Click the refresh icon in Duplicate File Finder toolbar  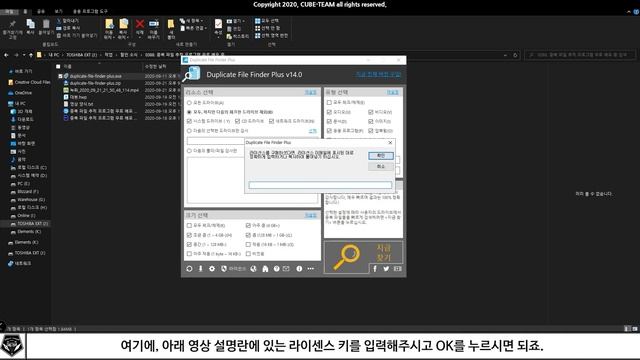coord(189,269)
